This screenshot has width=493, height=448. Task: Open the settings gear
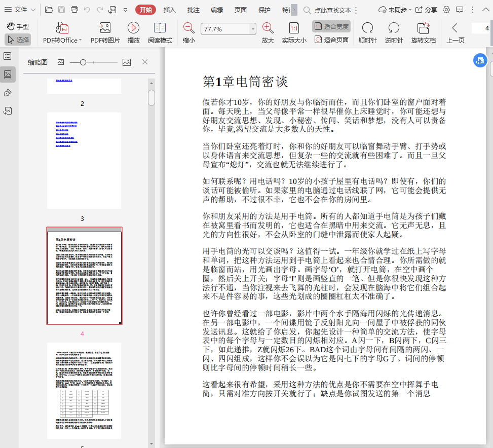[x=446, y=10]
